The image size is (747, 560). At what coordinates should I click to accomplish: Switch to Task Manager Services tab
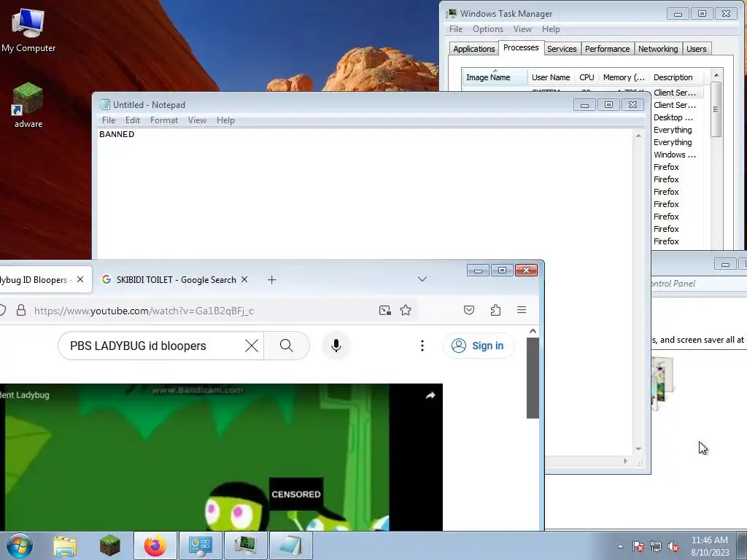tap(562, 49)
